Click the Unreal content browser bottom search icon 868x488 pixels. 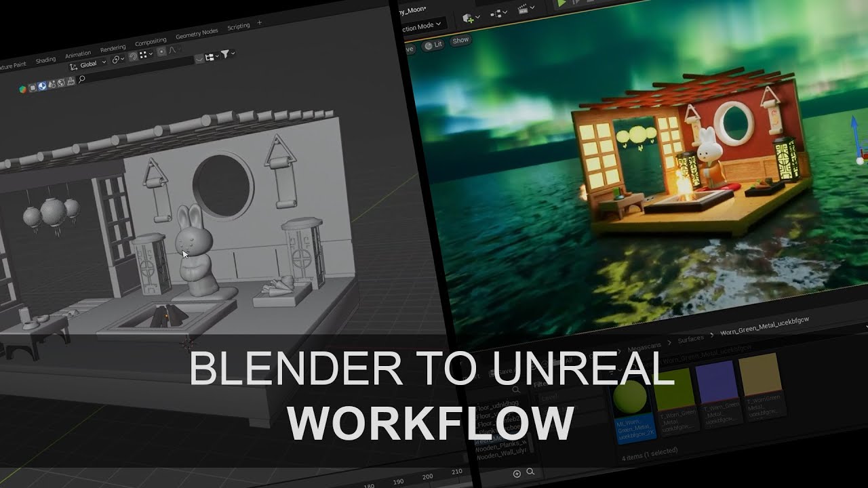click(x=530, y=472)
